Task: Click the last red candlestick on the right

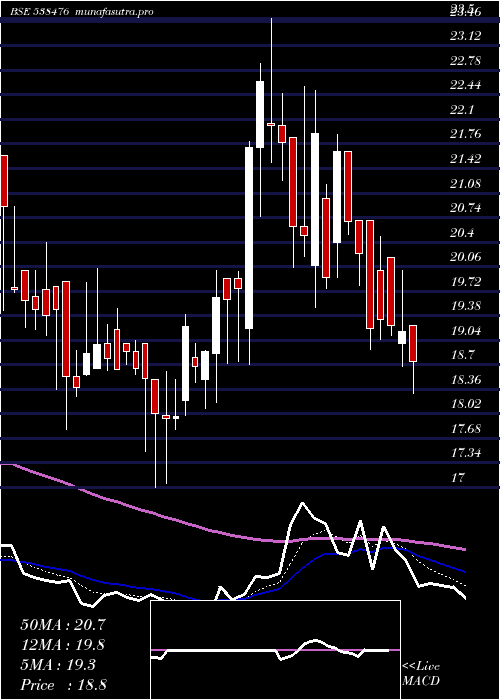Action: (413, 343)
